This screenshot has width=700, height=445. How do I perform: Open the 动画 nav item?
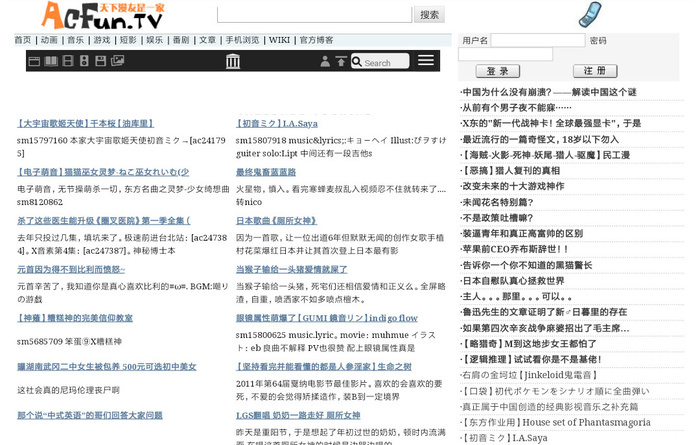point(49,40)
